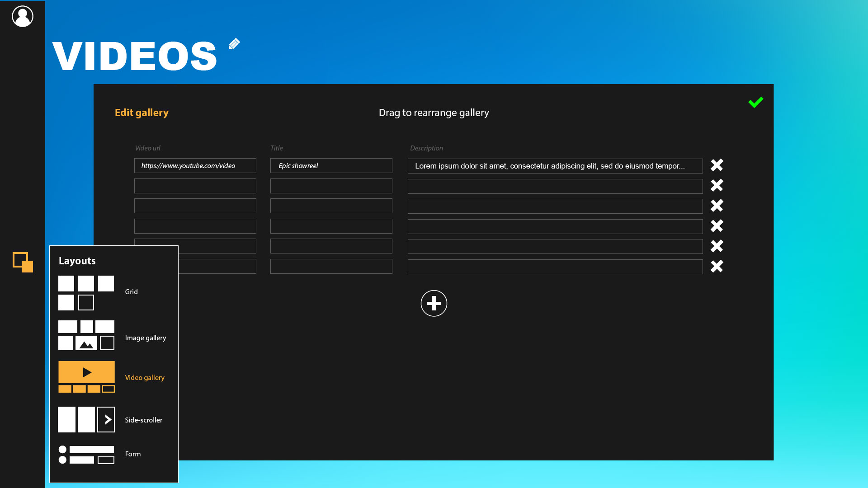Choose the Side-scroller label
Viewport: 868px width, 488px height.
coord(143,420)
